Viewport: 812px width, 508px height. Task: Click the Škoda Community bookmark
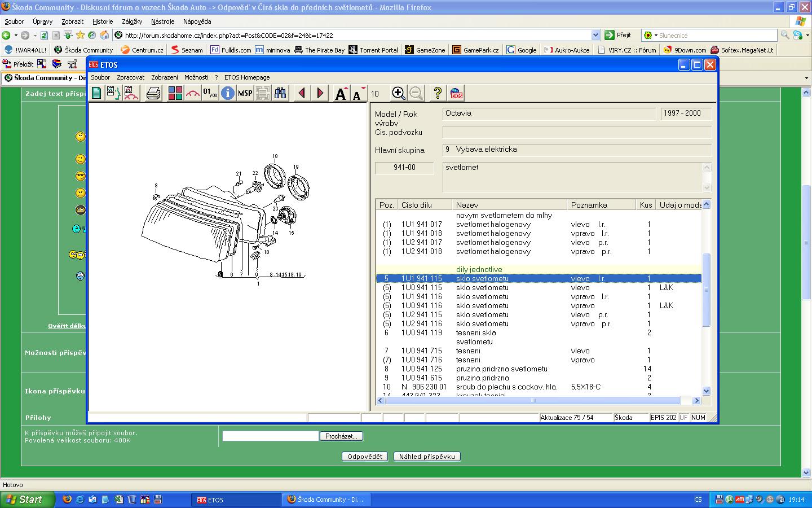coord(83,50)
